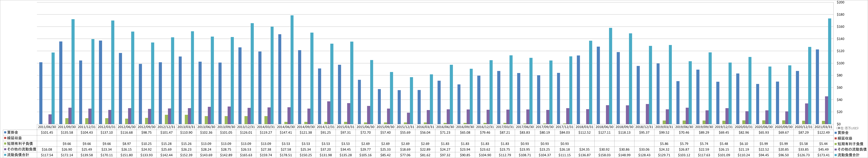Click the blue 買掛金 bar for 2011/06/30
This screenshot has width=868, height=158.
point(41,93)
